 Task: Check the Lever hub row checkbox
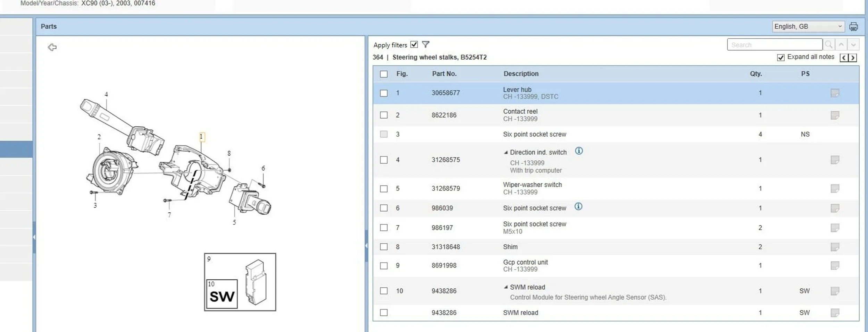pyautogui.click(x=384, y=93)
